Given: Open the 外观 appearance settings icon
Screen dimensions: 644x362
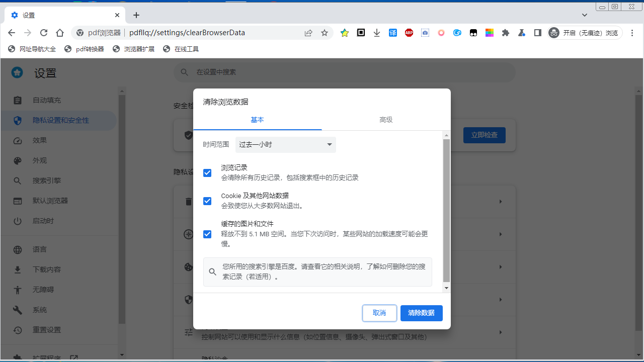Looking at the screenshot, I should (x=17, y=160).
